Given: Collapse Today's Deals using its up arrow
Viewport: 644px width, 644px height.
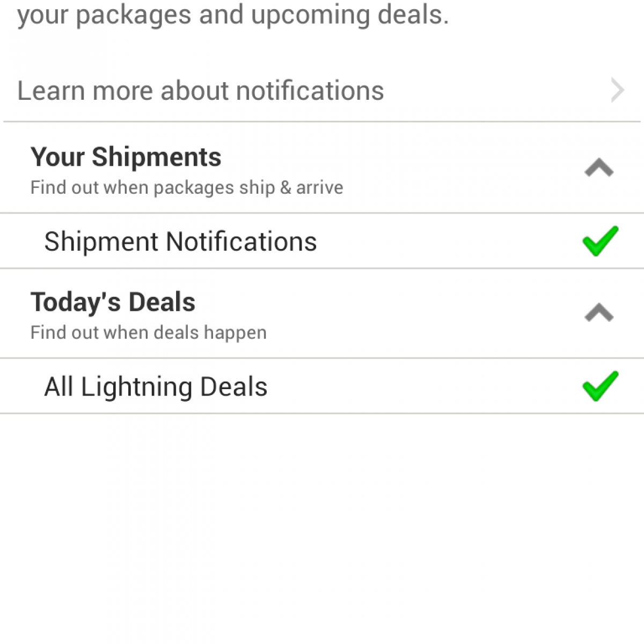Looking at the screenshot, I should (599, 313).
